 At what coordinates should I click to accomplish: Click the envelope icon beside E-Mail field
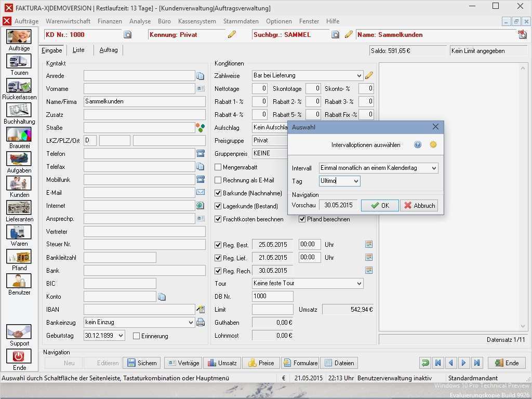200,192
